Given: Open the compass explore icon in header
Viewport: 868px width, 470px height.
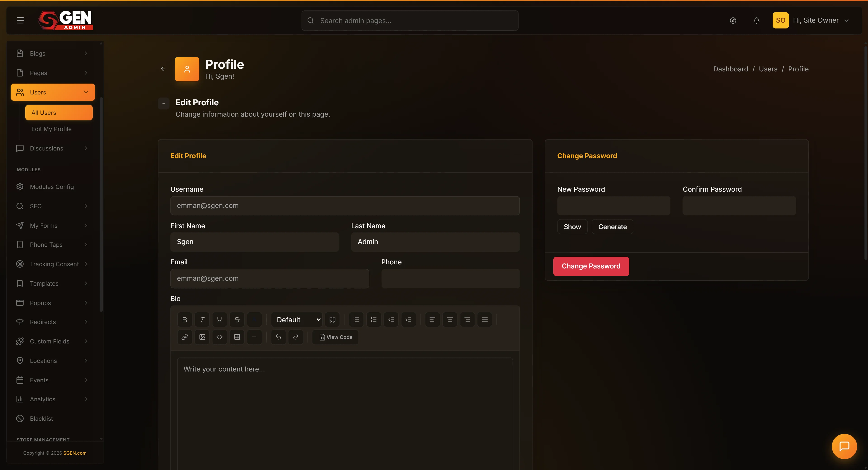Looking at the screenshot, I should click(733, 21).
